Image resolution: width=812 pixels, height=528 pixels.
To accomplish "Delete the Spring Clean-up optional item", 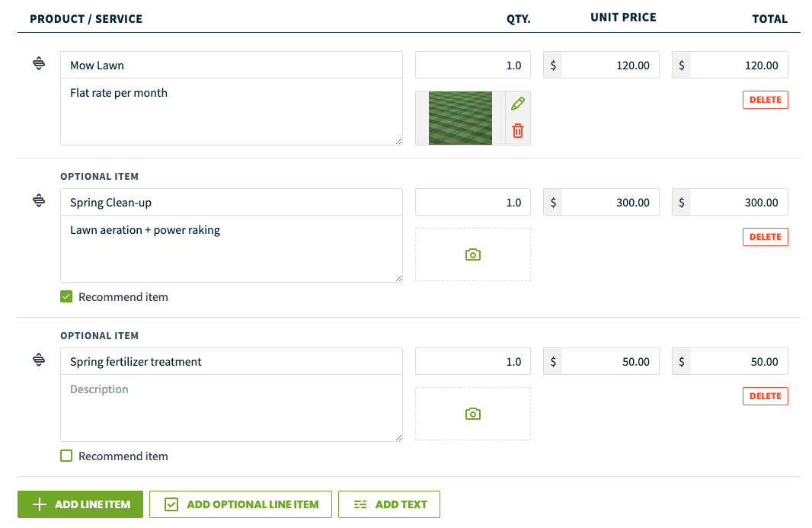I will coord(766,237).
